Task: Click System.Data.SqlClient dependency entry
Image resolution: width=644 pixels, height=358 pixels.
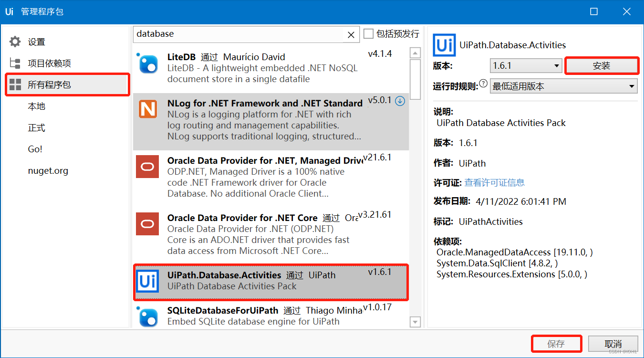Action: point(497,263)
